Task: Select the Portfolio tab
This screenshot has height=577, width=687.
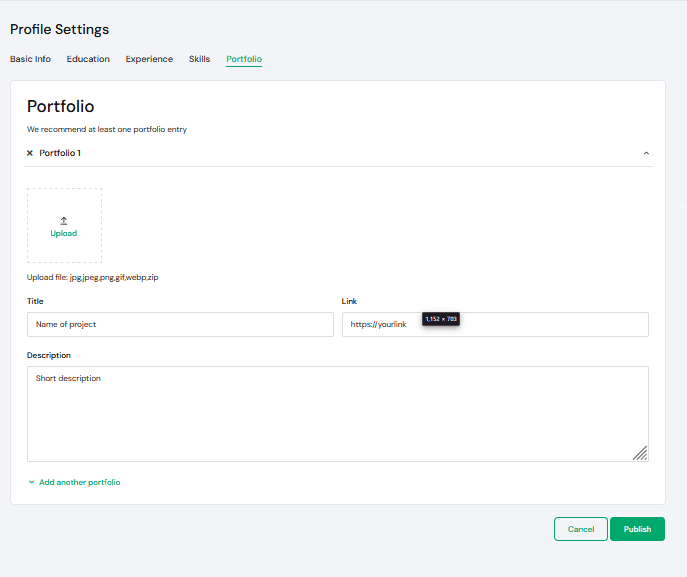Action: coord(244,59)
